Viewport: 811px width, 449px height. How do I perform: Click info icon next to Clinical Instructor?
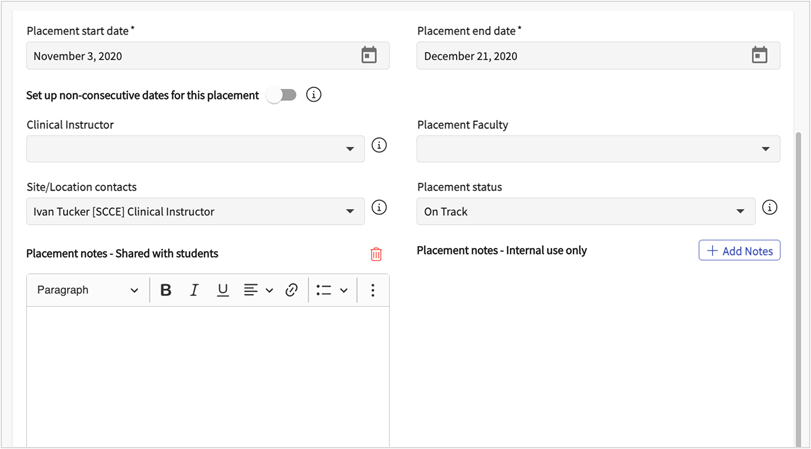pos(379,146)
